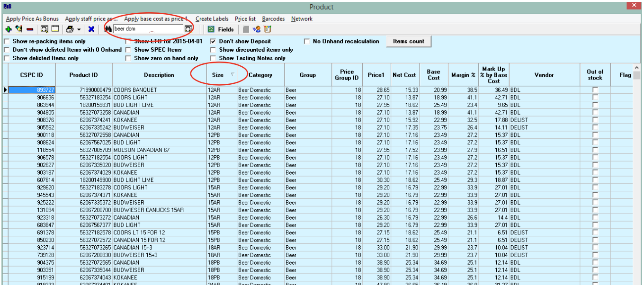Open the Price list menu
Screen dimensions: 644x286
click(x=245, y=19)
